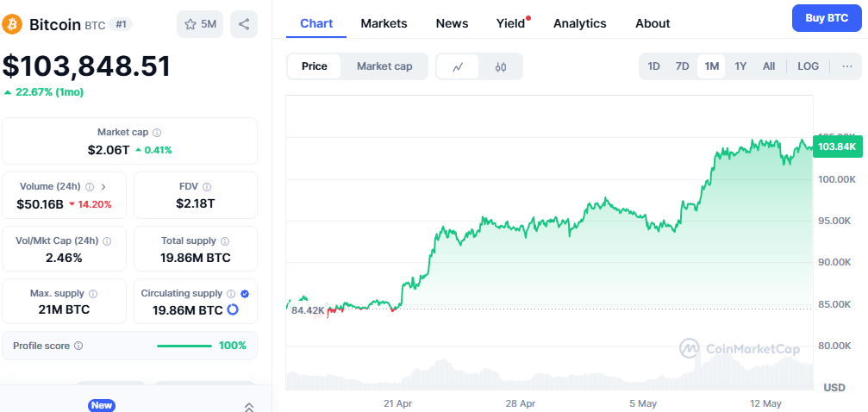Click the $50.16B volume value
The height and width of the screenshot is (412, 868).
pos(40,203)
